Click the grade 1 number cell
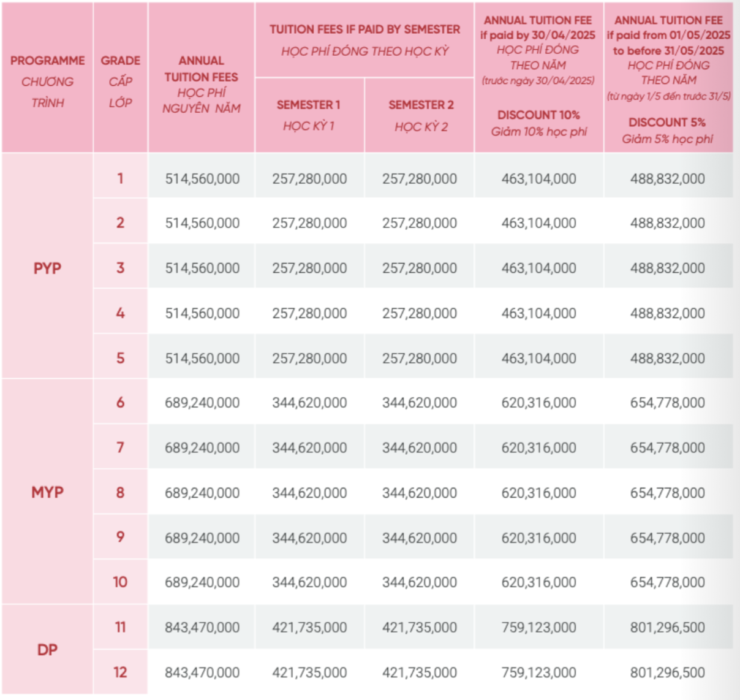Image resolution: width=740 pixels, height=700 pixels. click(120, 178)
